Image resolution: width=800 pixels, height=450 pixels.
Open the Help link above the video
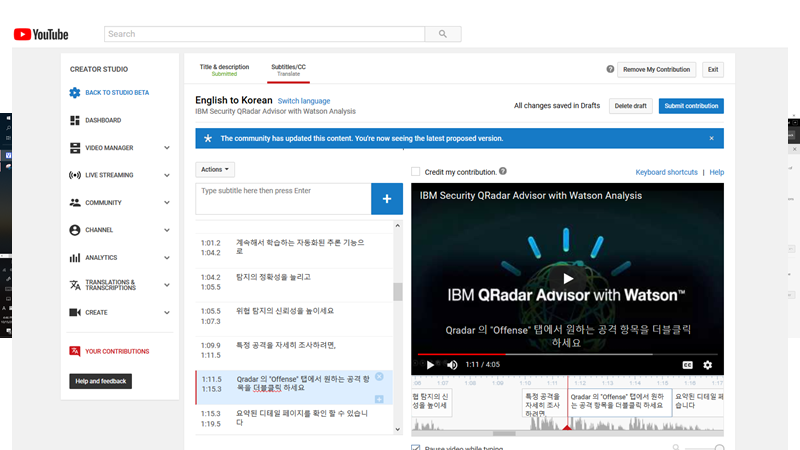coord(716,172)
